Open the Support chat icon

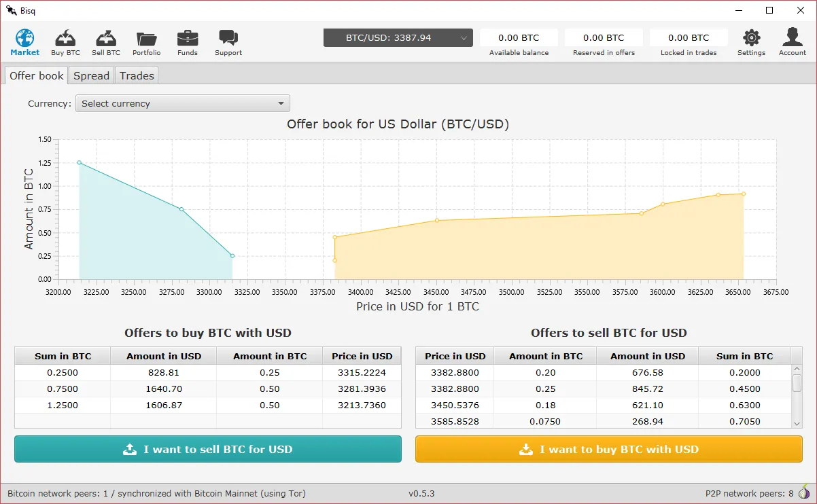click(x=228, y=38)
